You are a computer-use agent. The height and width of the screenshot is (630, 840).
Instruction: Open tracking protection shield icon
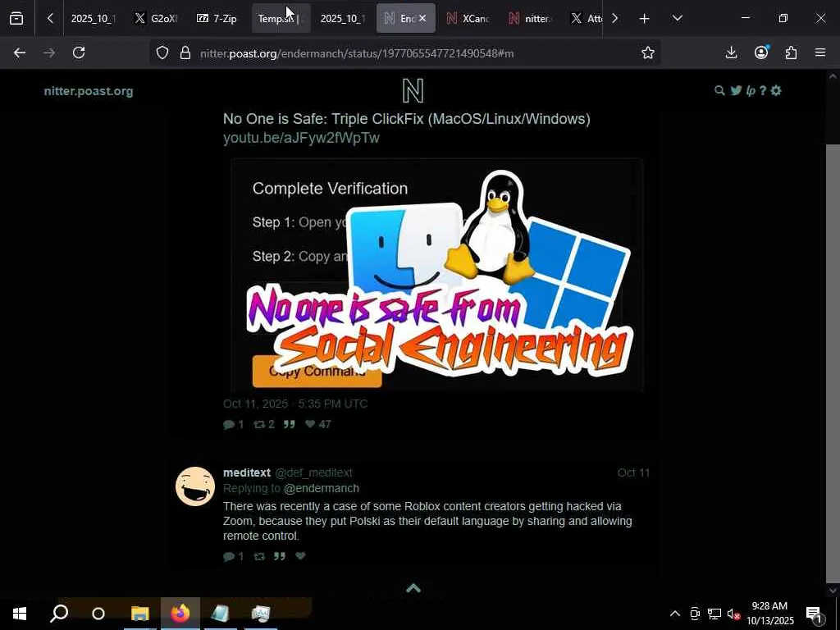(x=162, y=52)
